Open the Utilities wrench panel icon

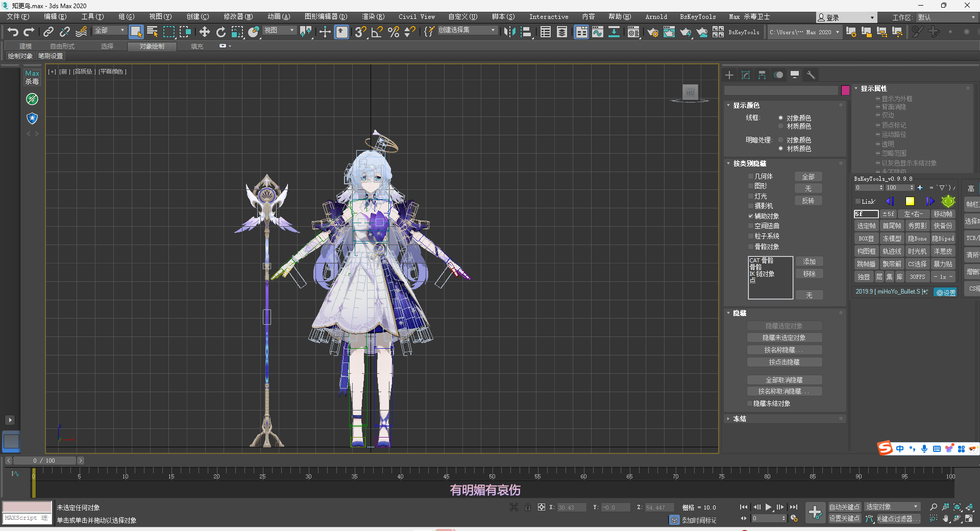tap(811, 75)
